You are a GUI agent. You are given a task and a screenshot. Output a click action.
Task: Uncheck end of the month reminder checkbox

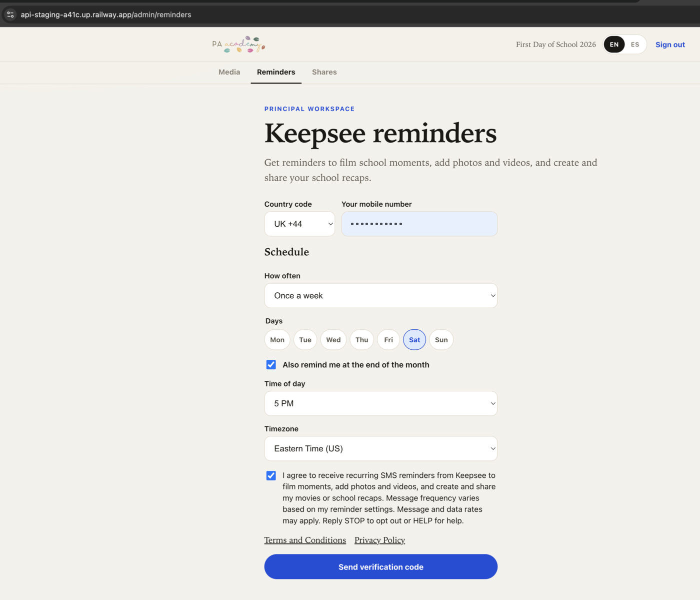pyautogui.click(x=271, y=365)
